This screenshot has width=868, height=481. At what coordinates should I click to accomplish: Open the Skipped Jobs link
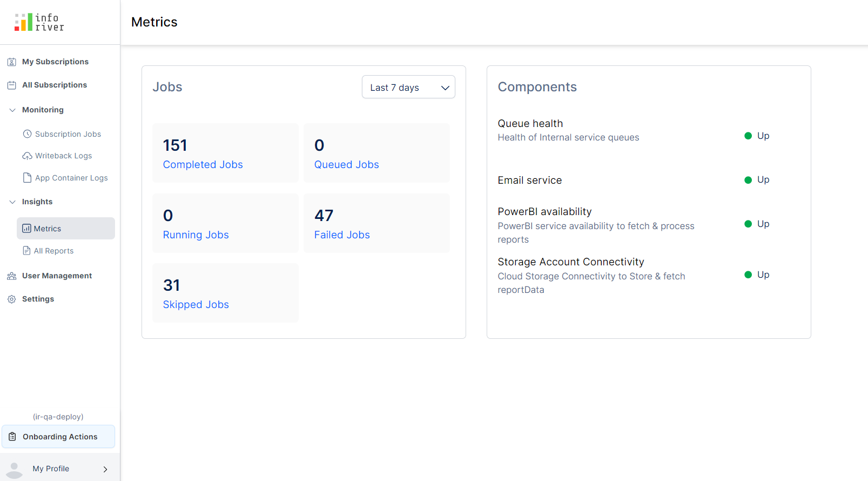tap(196, 305)
